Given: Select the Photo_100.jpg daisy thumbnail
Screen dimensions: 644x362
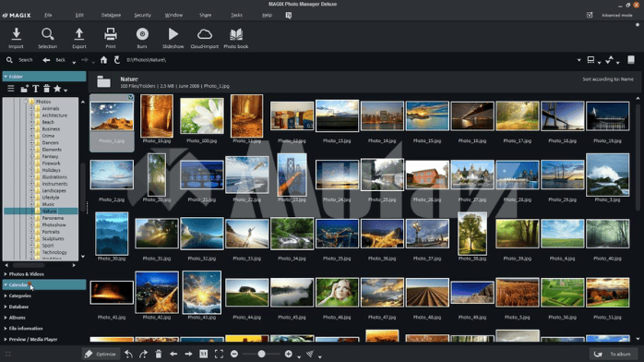Looking at the screenshot, I should tap(202, 115).
